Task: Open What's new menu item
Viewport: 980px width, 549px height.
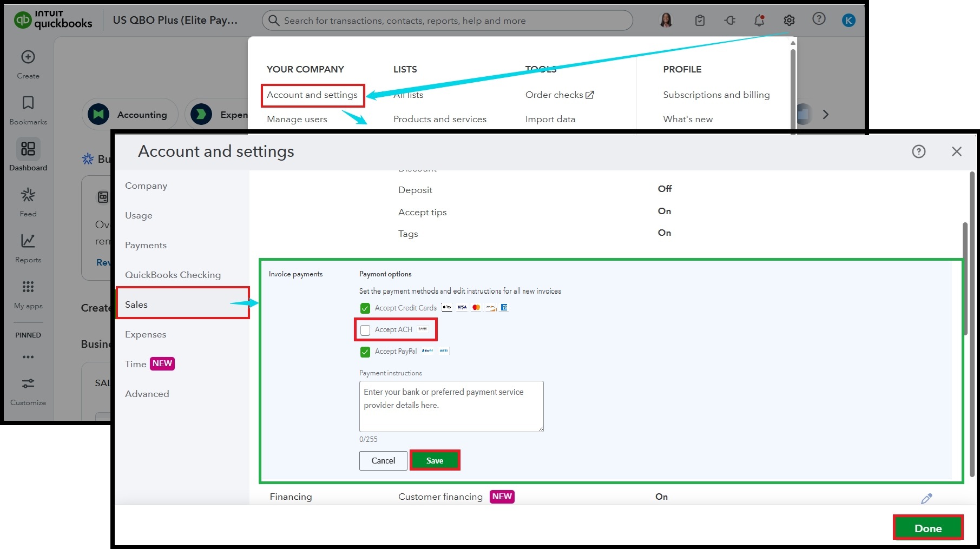Action: (687, 119)
